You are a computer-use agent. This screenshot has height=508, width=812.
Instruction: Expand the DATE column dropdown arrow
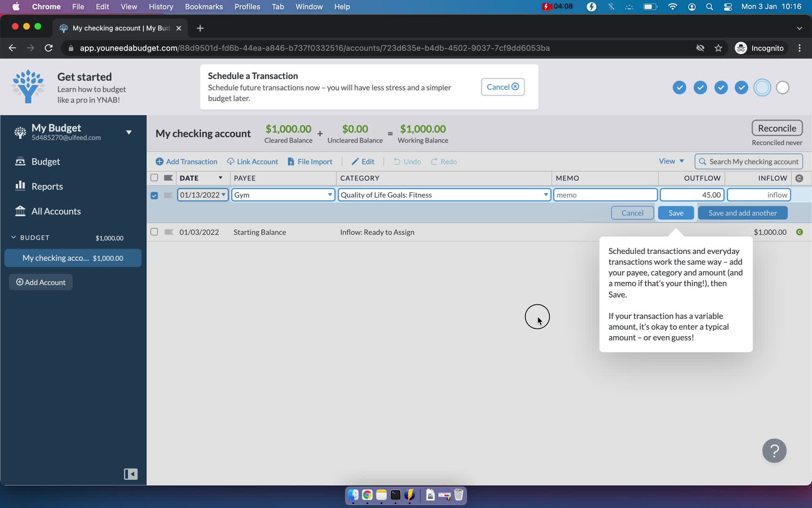click(220, 178)
